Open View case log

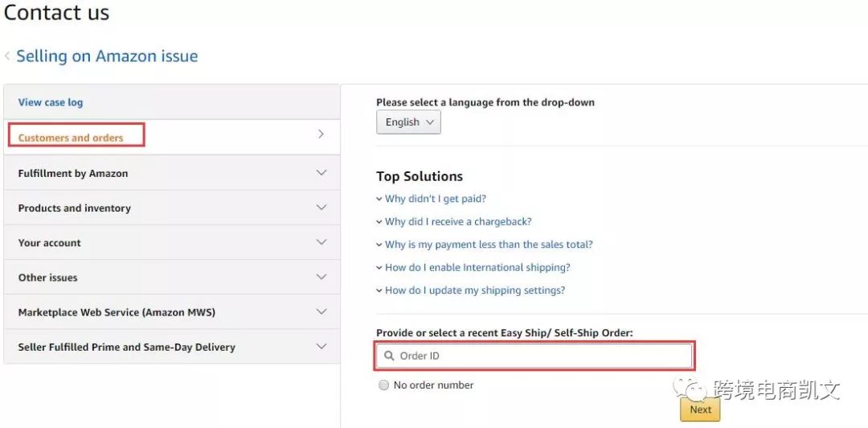pos(51,102)
